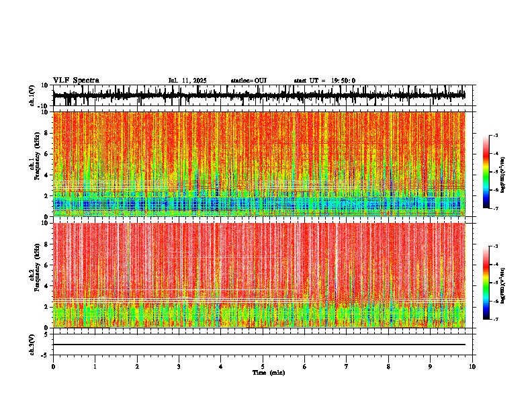This screenshot has width=532, height=411.
Task: Click the "-7" tick on ch.2 colorbar
Action: click(x=495, y=319)
